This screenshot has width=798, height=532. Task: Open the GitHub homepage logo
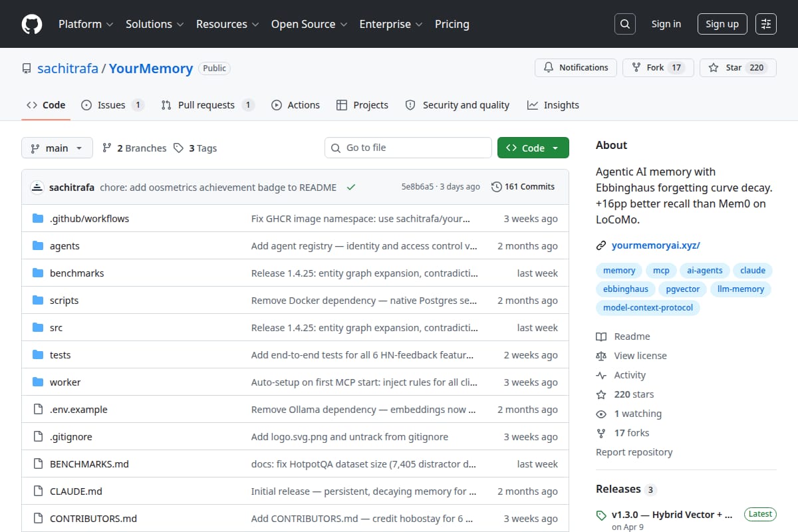pyautogui.click(x=32, y=24)
